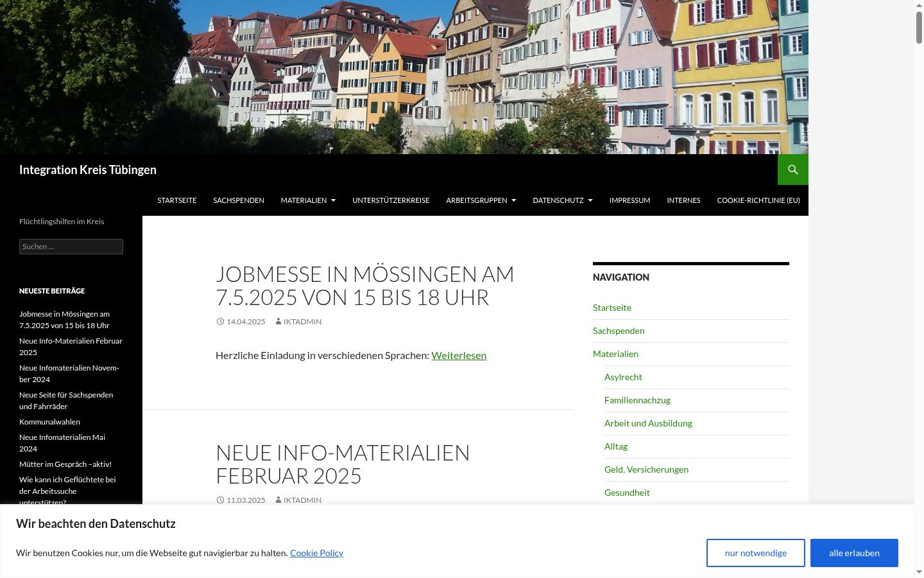Click the Suchen search input field
Viewport: 924px width, 578px height.
point(71,247)
